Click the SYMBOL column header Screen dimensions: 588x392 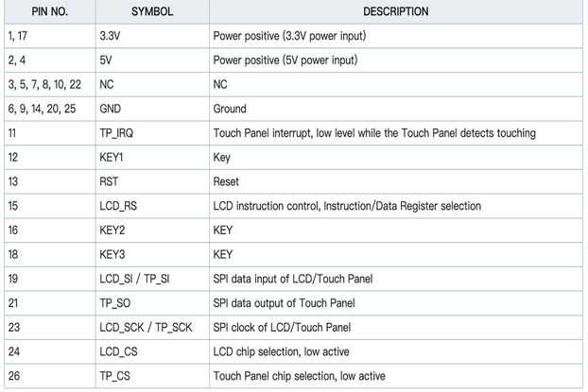152,11
